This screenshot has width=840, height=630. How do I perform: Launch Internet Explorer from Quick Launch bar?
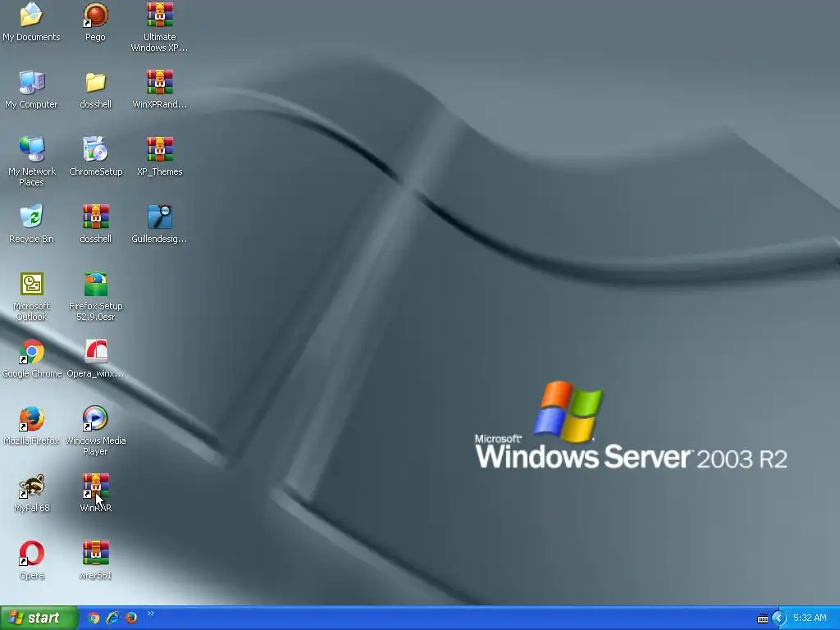pyautogui.click(x=112, y=619)
